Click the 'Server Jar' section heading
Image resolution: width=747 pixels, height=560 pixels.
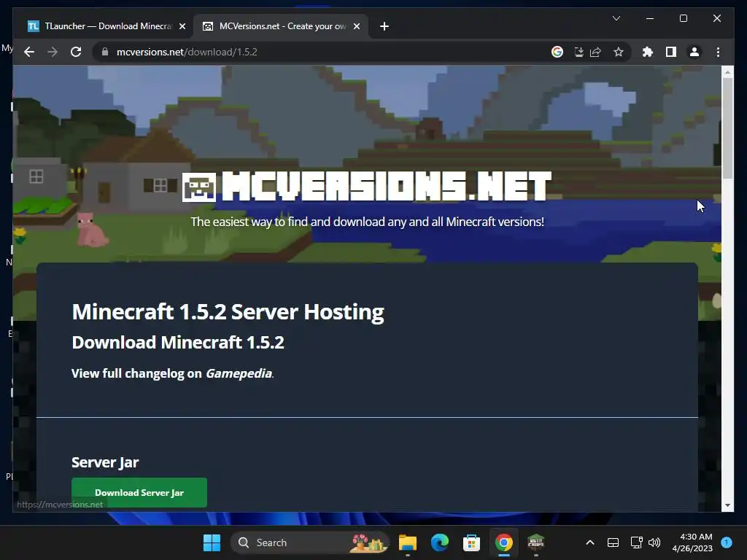105,462
